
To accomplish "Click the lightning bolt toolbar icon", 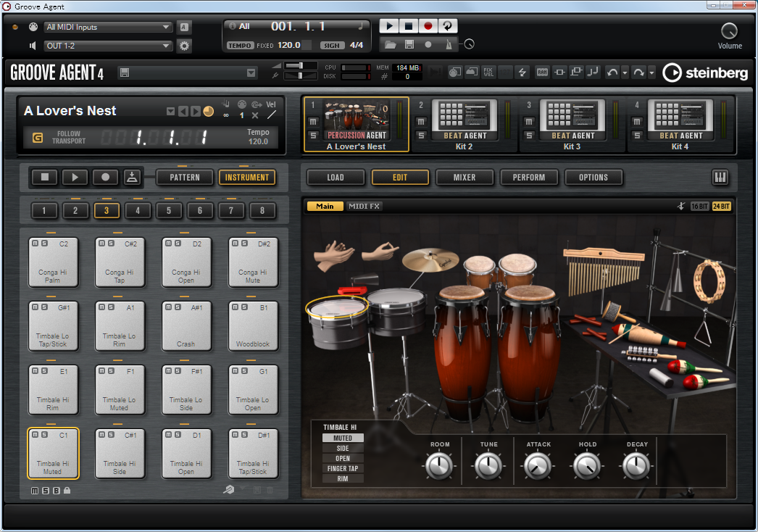I will pyautogui.click(x=522, y=72).
